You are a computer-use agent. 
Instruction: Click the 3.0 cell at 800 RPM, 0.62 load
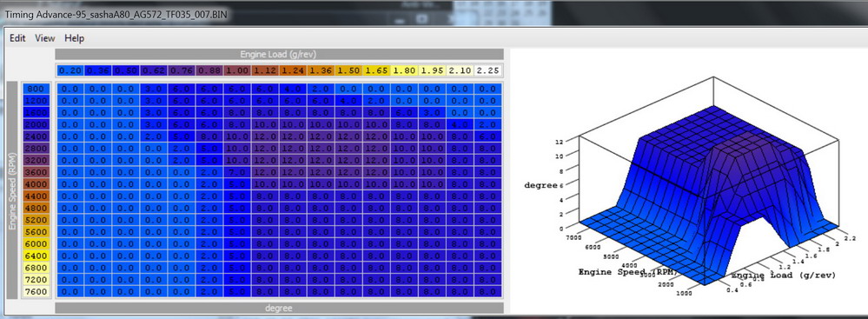(x=153, y=90)
